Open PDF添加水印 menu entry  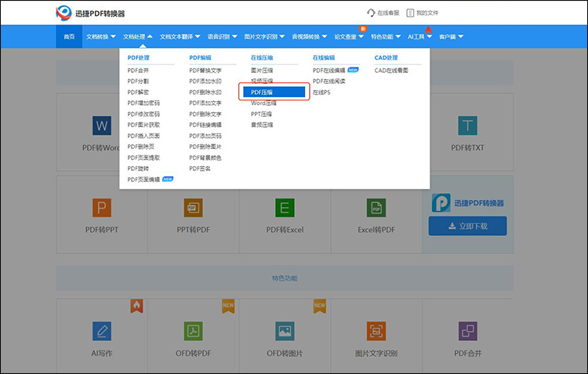click(x=205, y=81)
